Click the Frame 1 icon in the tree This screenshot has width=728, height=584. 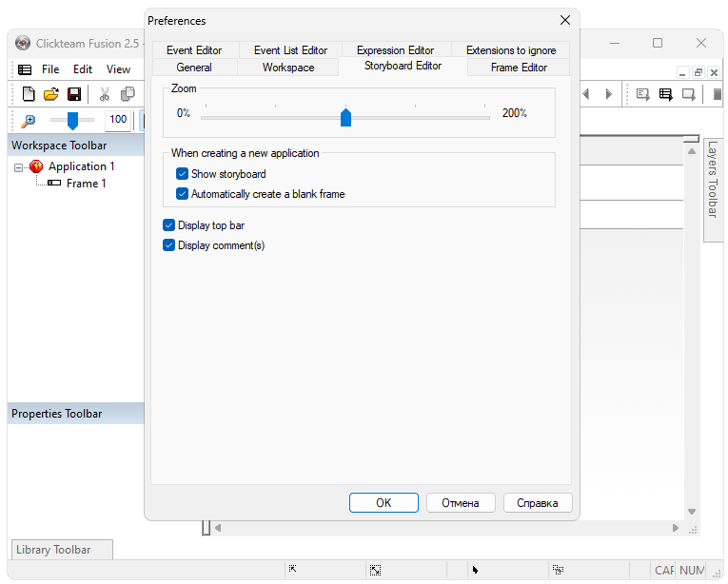pos(54,183)
